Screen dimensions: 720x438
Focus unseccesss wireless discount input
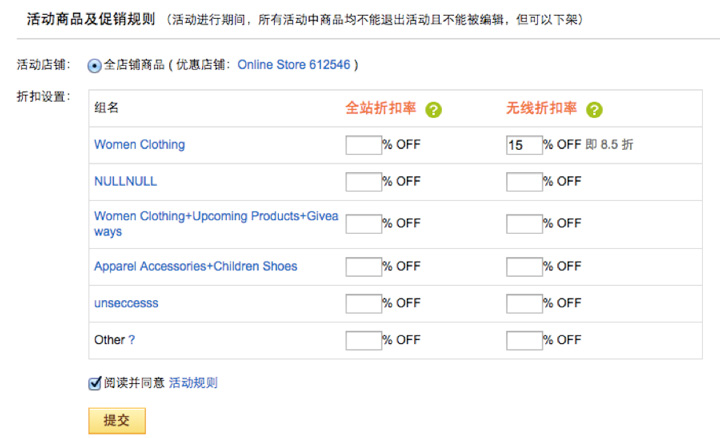524,303
